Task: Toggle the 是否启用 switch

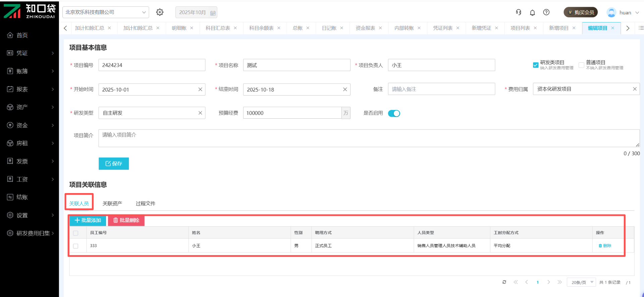Action: coord(394,113)
